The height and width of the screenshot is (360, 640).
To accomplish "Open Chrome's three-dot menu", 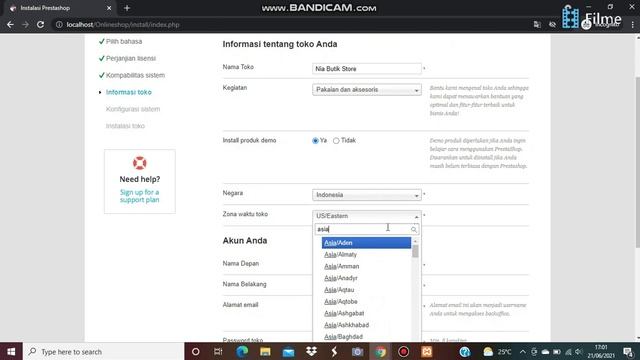I will point(633,24).
